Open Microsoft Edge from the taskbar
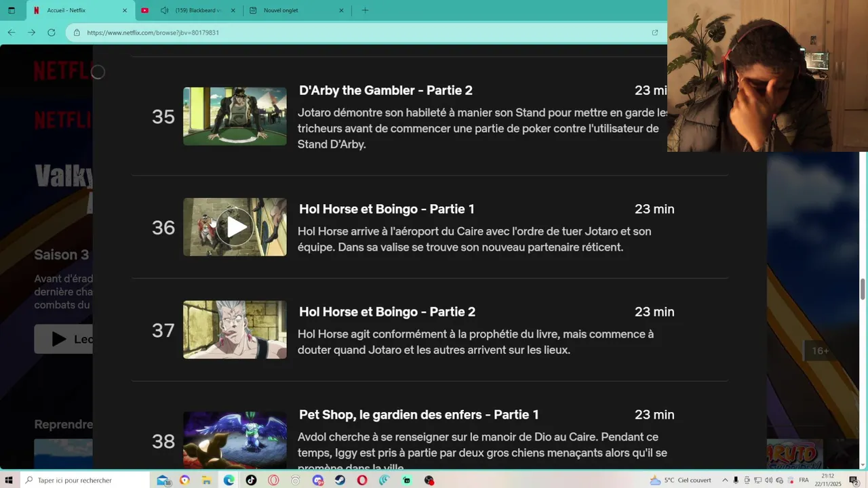Screen dimensions: 868x488 click(x=229, y=480)
